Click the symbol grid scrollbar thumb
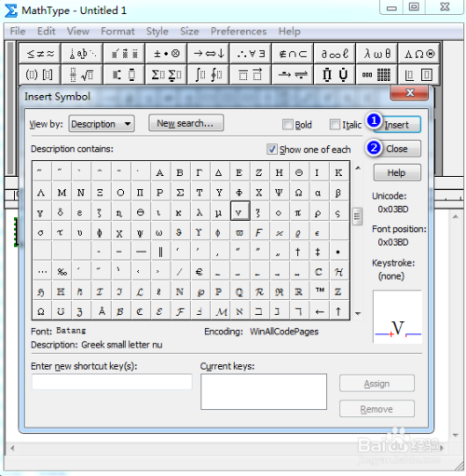The image size is (466, 476). tap(357, 216)
